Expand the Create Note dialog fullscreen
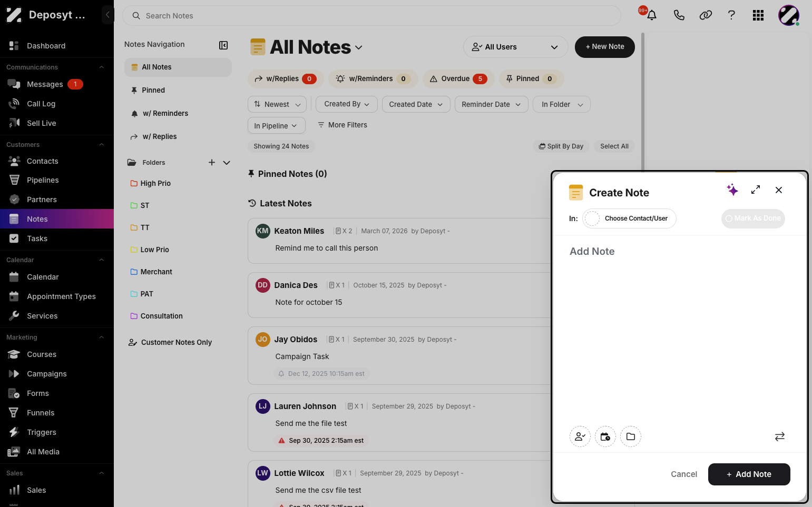812x507 pixels. [756, 190]
